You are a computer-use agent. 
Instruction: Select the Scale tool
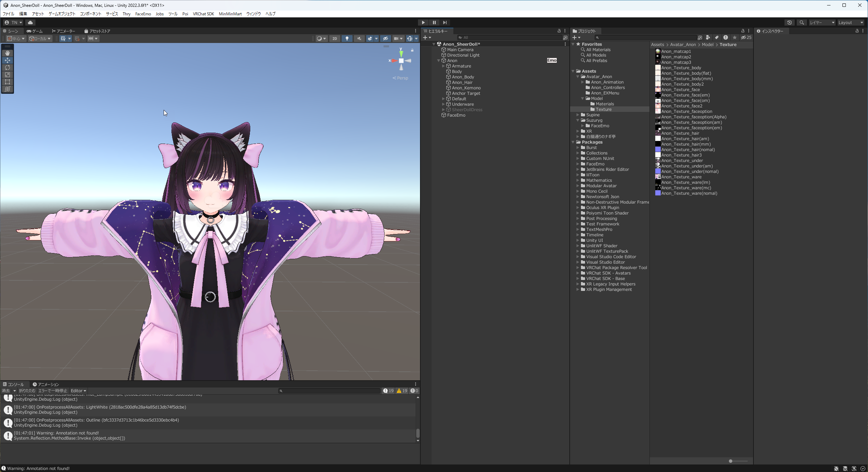tap(8, 75)
